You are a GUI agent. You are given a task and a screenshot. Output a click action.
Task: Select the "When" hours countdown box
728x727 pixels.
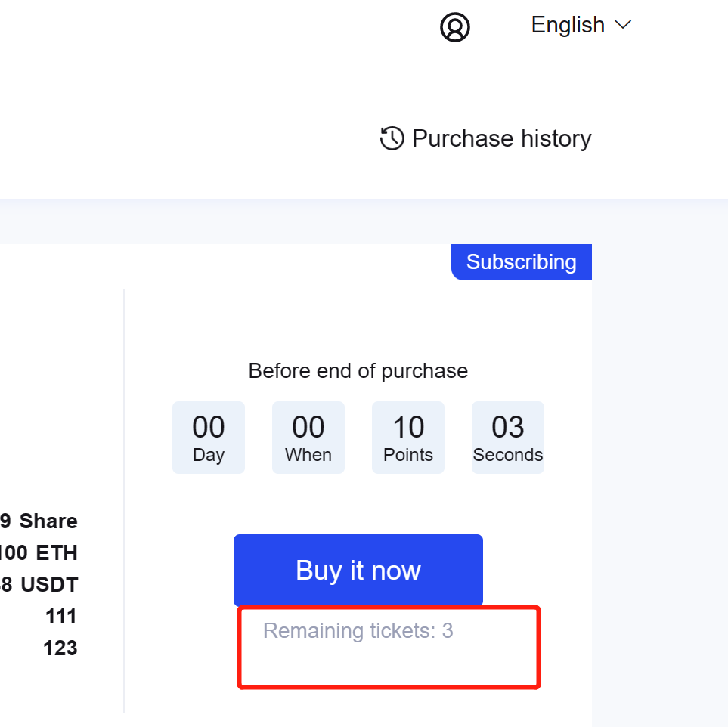pyautogui.click(x=308, y=438)
